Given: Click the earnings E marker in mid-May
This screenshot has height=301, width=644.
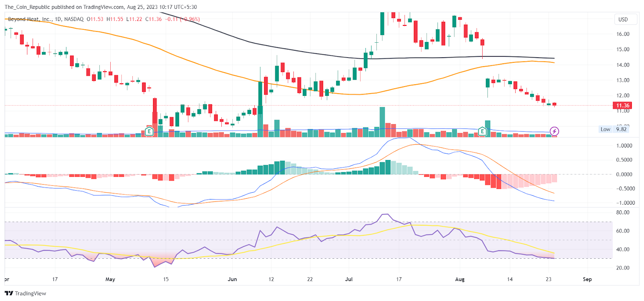Looking at the screenshot, I should tap(149, 131).
